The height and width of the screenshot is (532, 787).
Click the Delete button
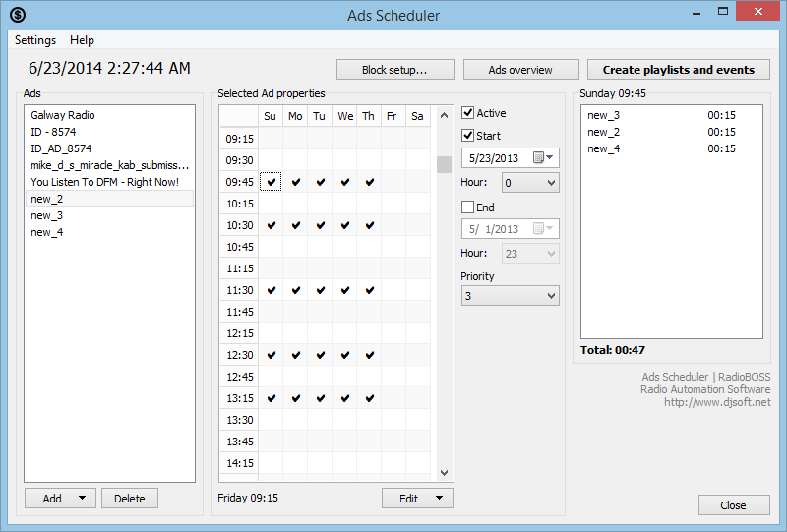[x=130, y=499]
